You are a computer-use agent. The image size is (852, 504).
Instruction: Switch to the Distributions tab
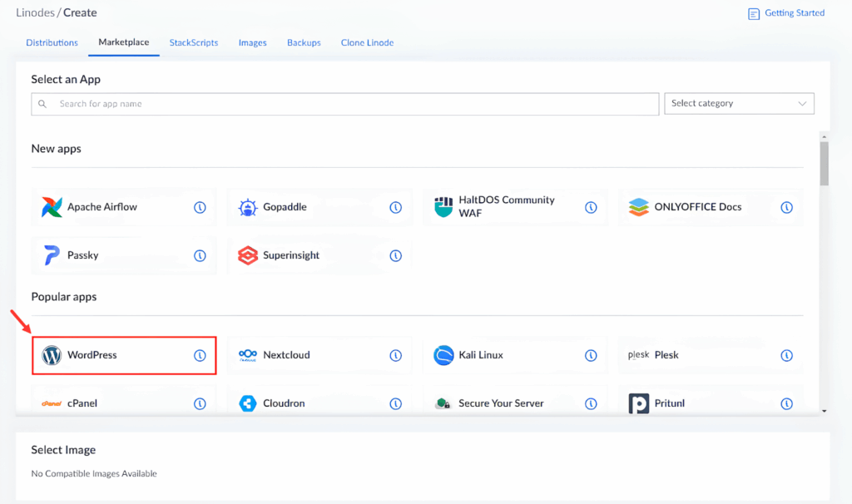(52, 42)
